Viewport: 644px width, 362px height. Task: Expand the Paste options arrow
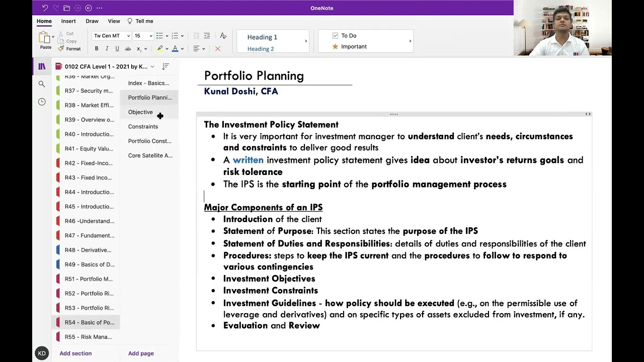(53, 37)
